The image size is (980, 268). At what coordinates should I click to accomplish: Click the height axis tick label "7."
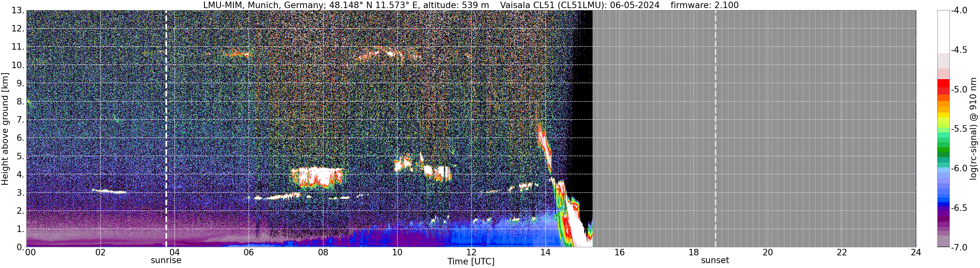pyautogui.click(x=20, y=120)
